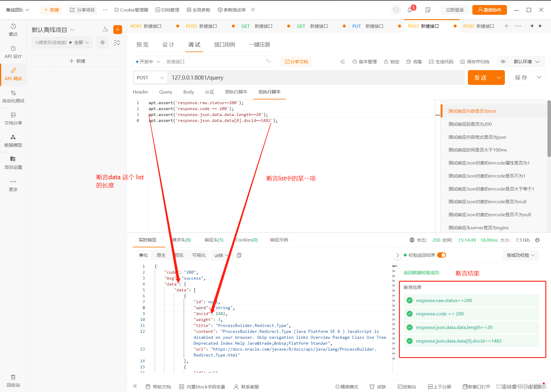Image resolution: width=551 pixels, height=392 pixels.
Task: Click the add new tab plus icon
Action: (506, 26)
